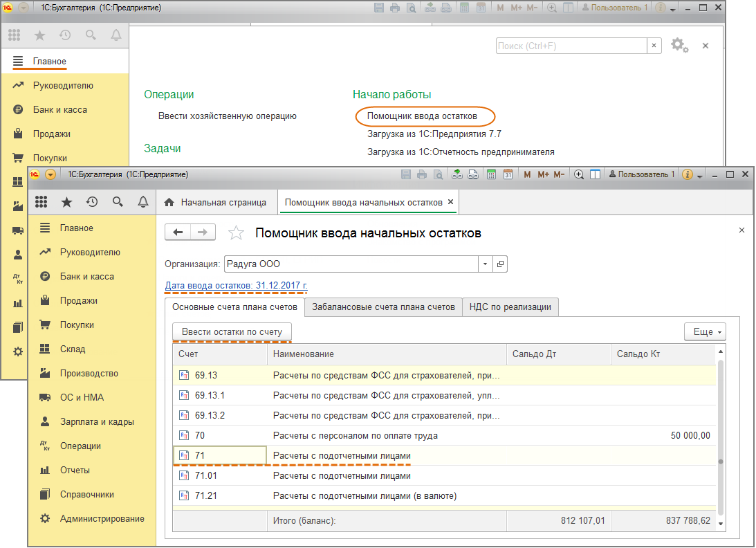The width and height of the screenshot is (756, 548).
Task: Click the save diskette icon in front window title bar
Action: pos(406,174)
